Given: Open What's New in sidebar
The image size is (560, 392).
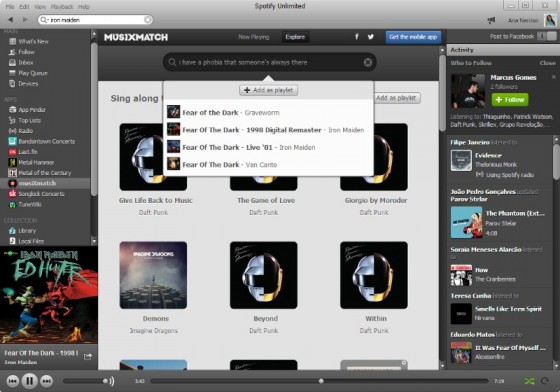Looking at the screenshot, I should coord(33,41).
